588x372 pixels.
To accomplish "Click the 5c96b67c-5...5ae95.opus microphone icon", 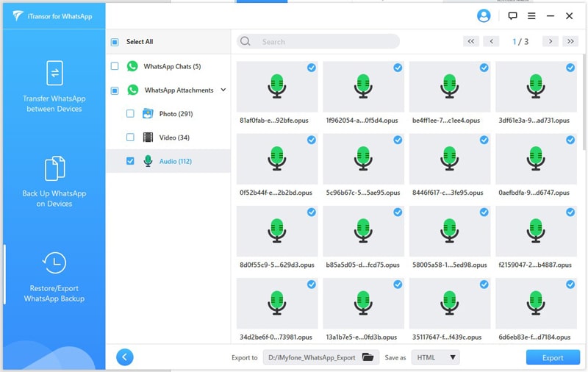I will (363, 159).
